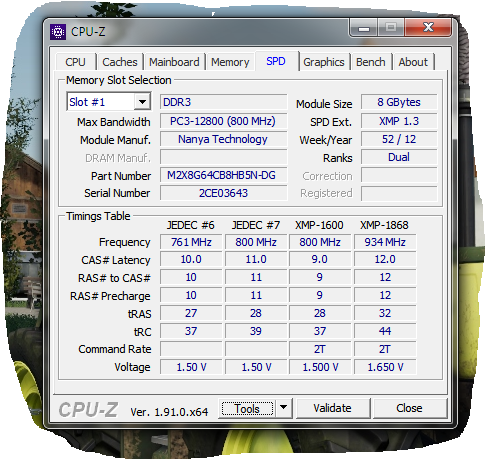Image resolution: width=486 pixels, height=460 pixels.
Task: Open the Tools dropdown arrow
Action: tap(283, 407)
